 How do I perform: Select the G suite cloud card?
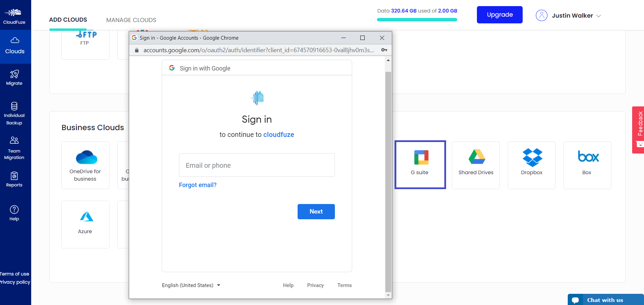(x=420, y=165)
